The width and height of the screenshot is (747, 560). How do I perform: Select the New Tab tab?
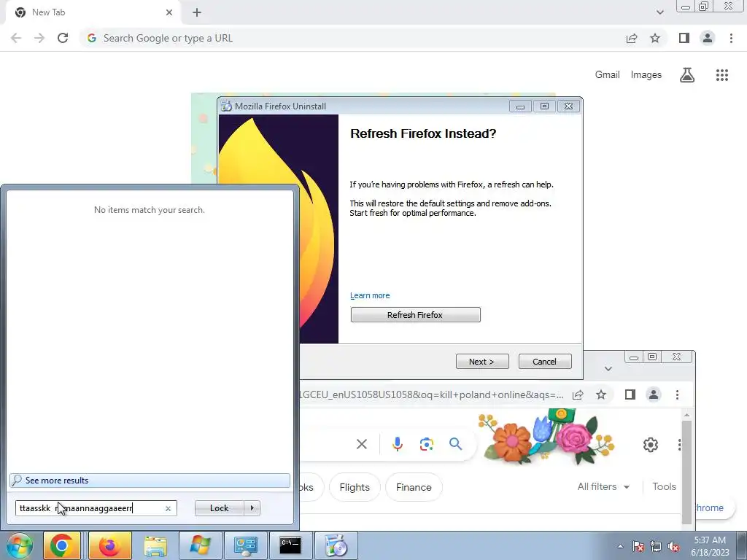tap(93, 12)
